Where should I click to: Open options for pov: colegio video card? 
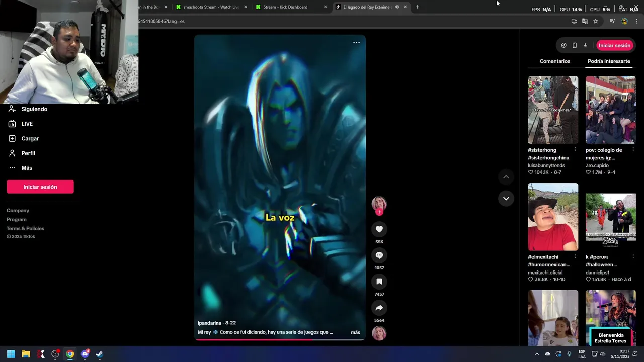click(633, 150)
